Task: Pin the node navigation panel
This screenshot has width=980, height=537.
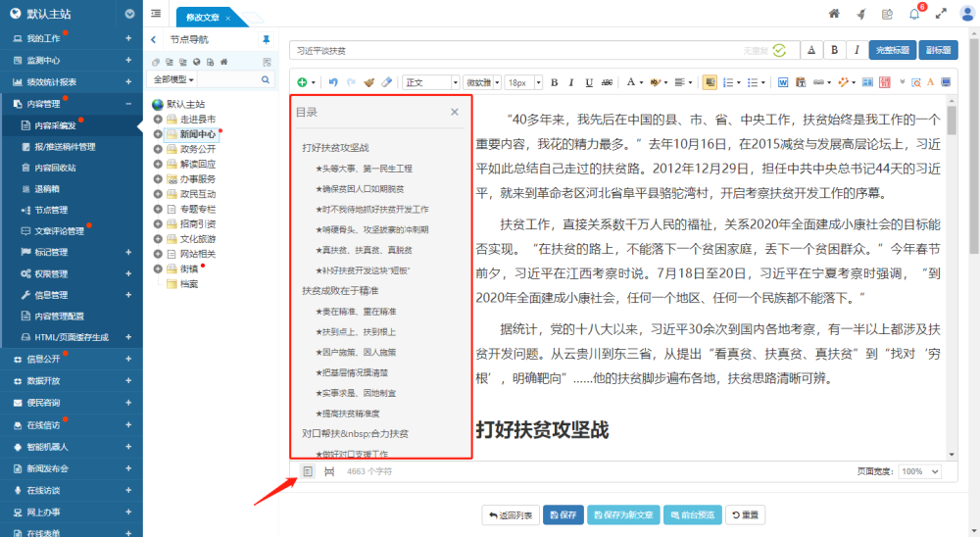Action: [x=266, y=40]
